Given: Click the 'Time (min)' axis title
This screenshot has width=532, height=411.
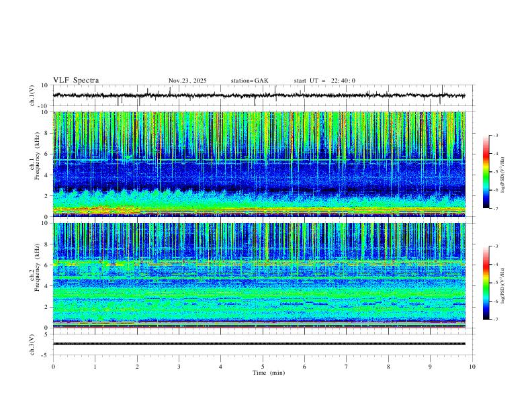Looking at the screenshot, I should [269, 373].
